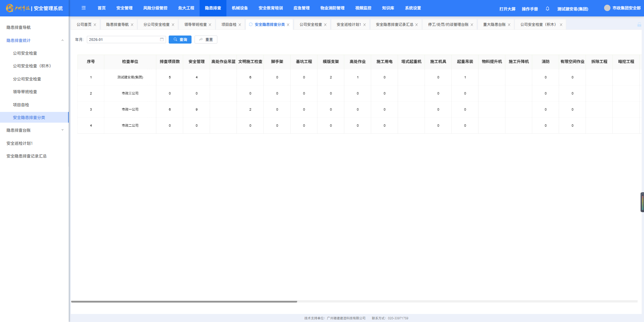Click the notification bell icon

coord(547,9)
